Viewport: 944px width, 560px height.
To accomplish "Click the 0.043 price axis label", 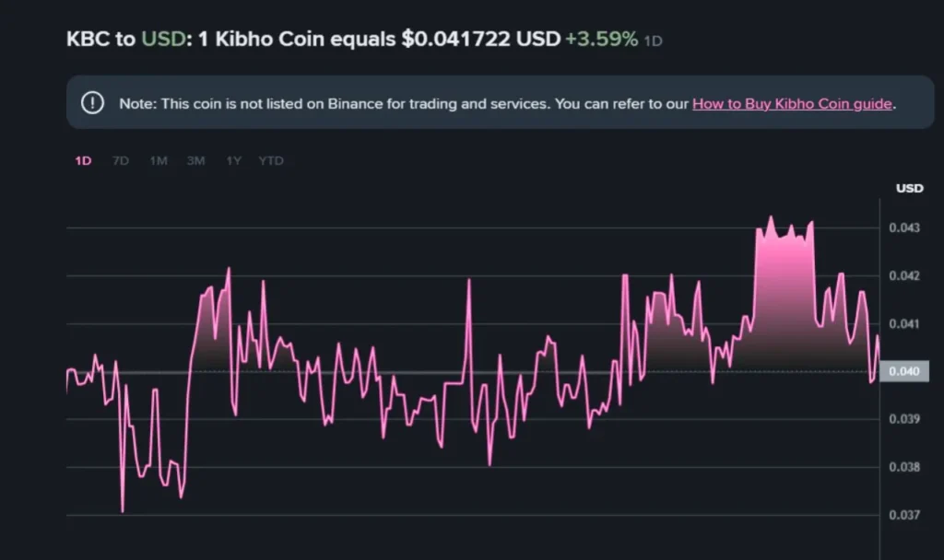I will 905,227.
